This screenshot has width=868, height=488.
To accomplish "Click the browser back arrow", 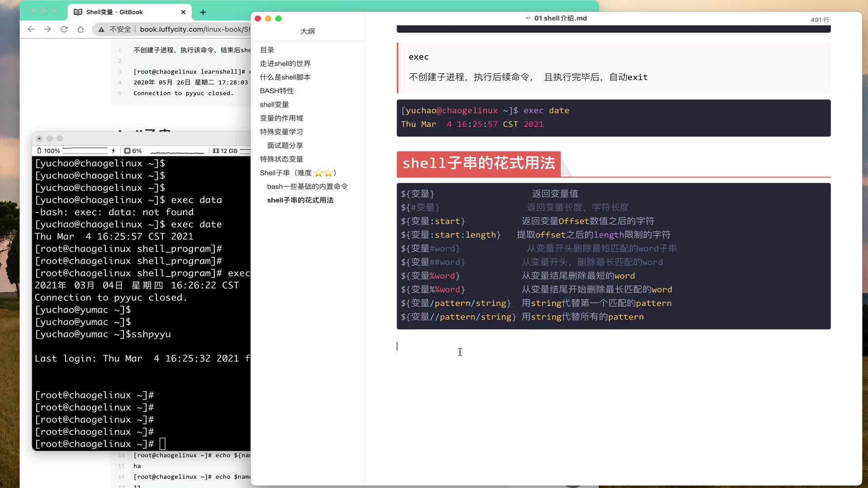I will [31, 29].
